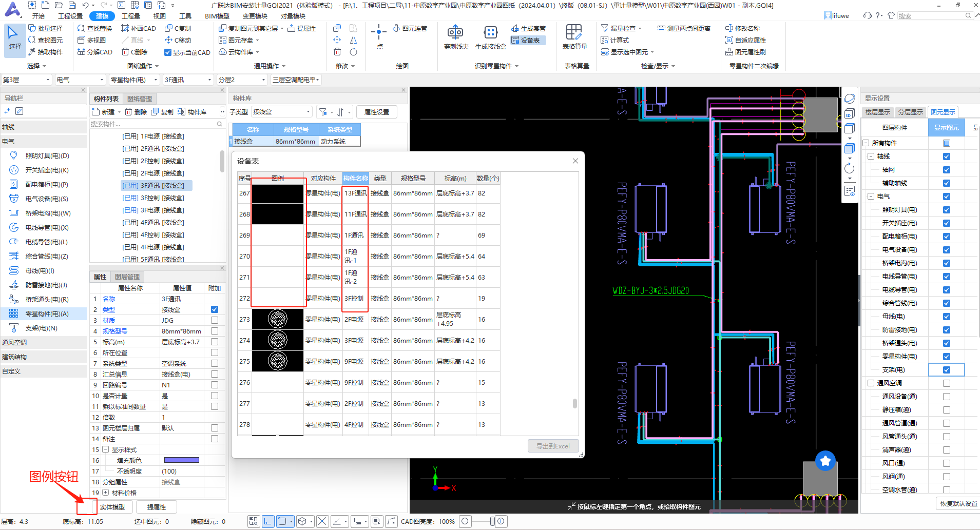This screenshot has height=530, width=980.
Task: Switch to 图层管理 tab
Action: tap(127, 277)
